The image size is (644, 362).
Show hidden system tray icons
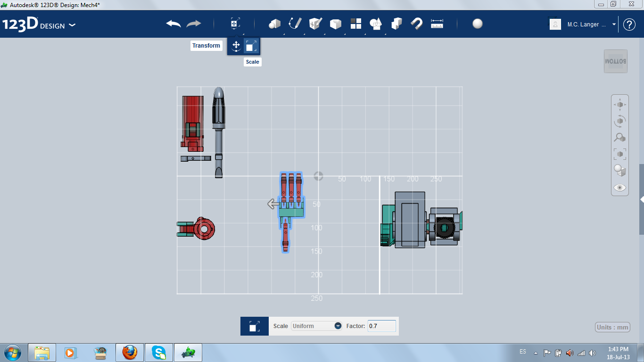(536, 353)
